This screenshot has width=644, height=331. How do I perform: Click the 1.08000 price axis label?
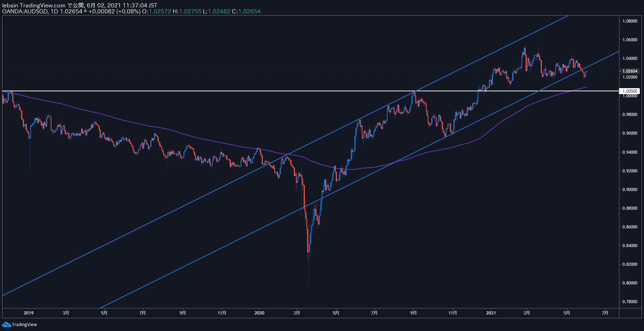630,21
